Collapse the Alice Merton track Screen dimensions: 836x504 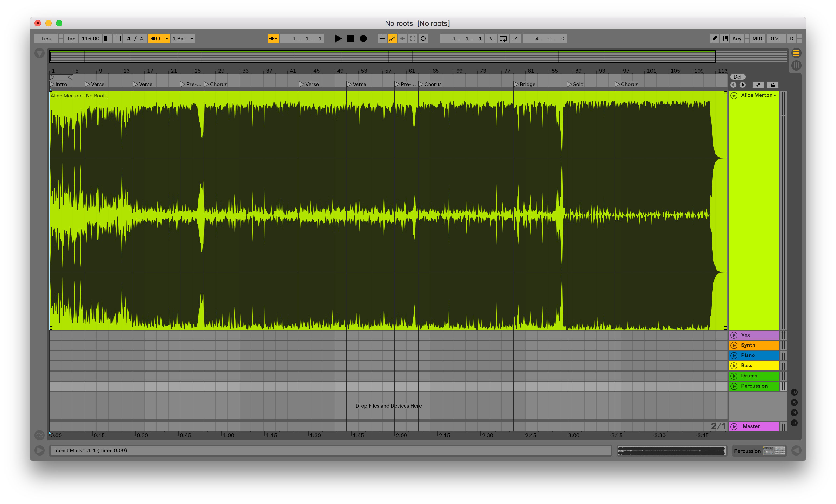pyautogui.click(x=734, y=96)
